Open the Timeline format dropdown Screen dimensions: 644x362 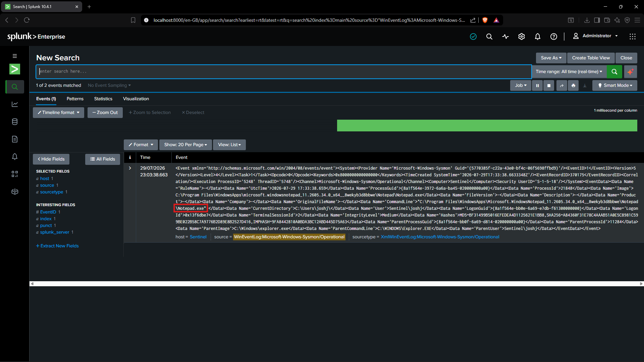pyautogui.click(x=58, y=112)
